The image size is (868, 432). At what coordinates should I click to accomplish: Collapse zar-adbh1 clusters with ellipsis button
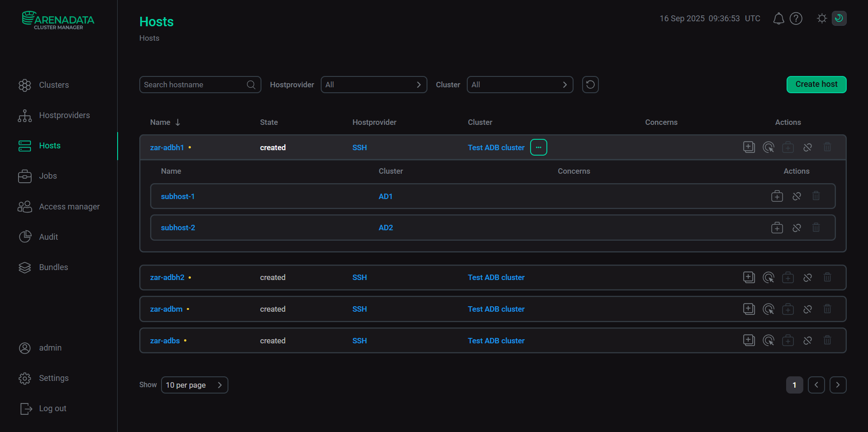(538, 147)
